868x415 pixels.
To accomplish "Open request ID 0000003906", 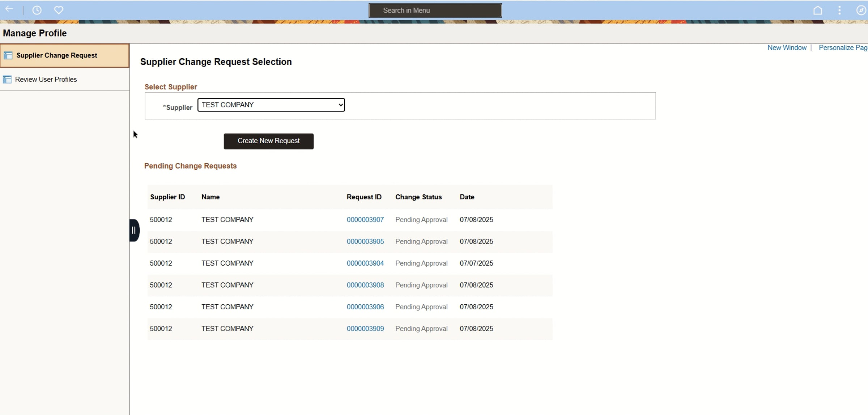I will pyautogui.click(x=365, y=307).
